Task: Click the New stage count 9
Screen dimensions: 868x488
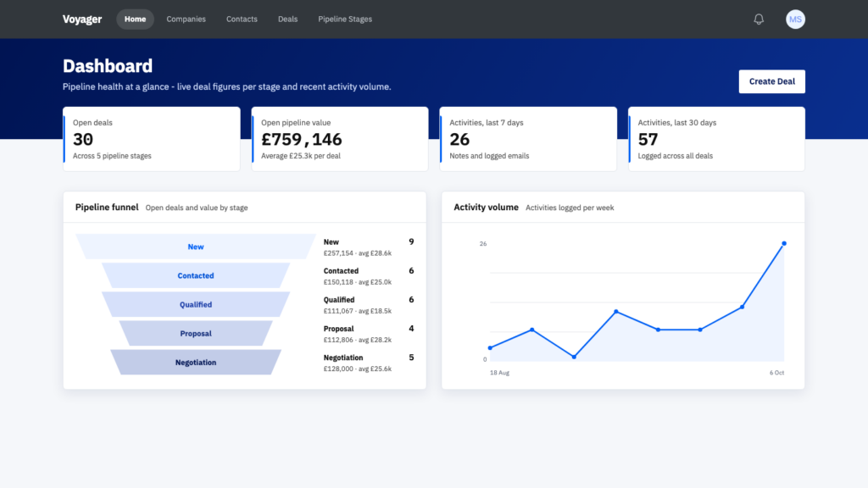Action: [411, 241]
